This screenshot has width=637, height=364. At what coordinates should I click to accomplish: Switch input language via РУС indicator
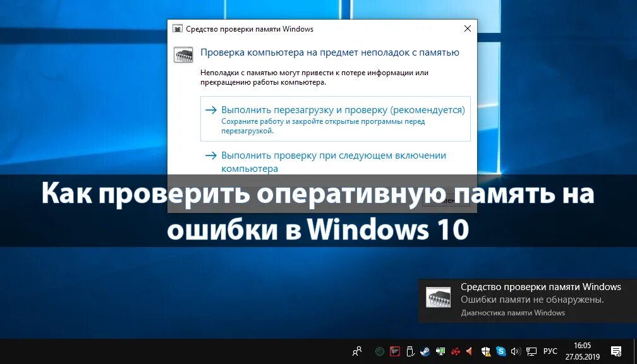550,351
